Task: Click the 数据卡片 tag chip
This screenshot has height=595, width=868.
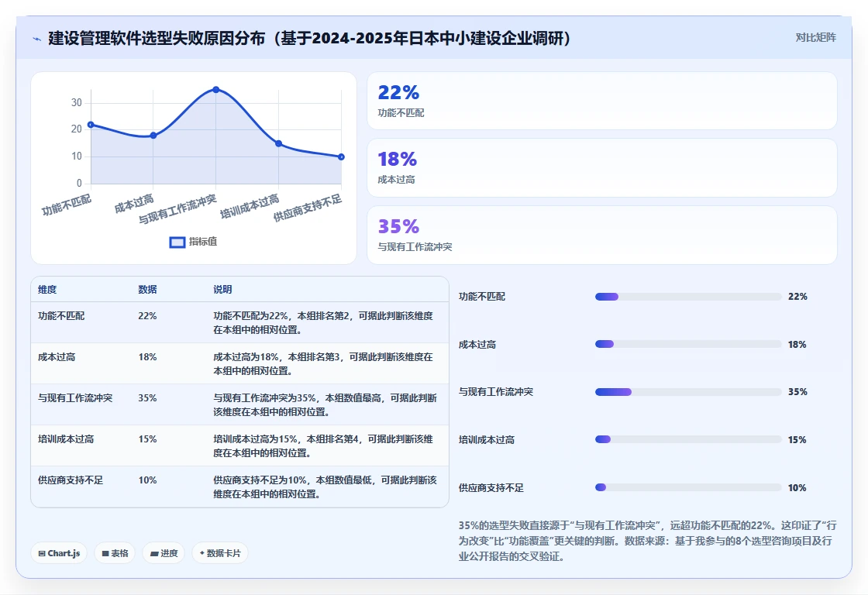Action: (220, 553)
